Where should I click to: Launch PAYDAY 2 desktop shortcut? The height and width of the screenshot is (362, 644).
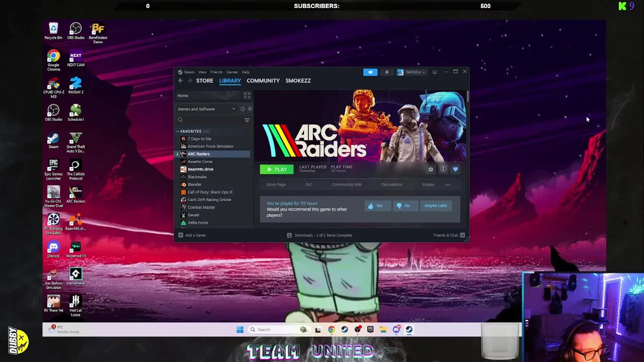(75, 85)
